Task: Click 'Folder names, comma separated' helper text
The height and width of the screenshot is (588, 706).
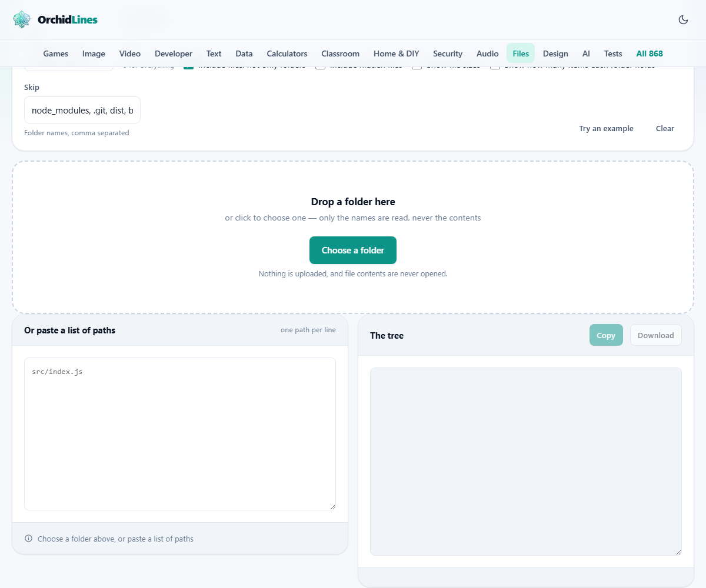Action: click(x=76, y=133)
